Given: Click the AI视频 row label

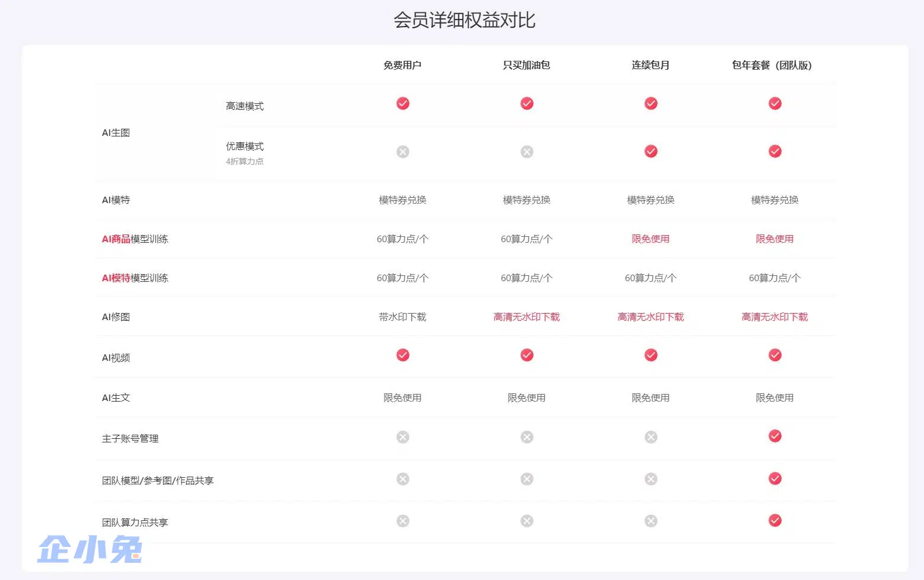Looking at the screenshot, I should [x=116, y=358].
